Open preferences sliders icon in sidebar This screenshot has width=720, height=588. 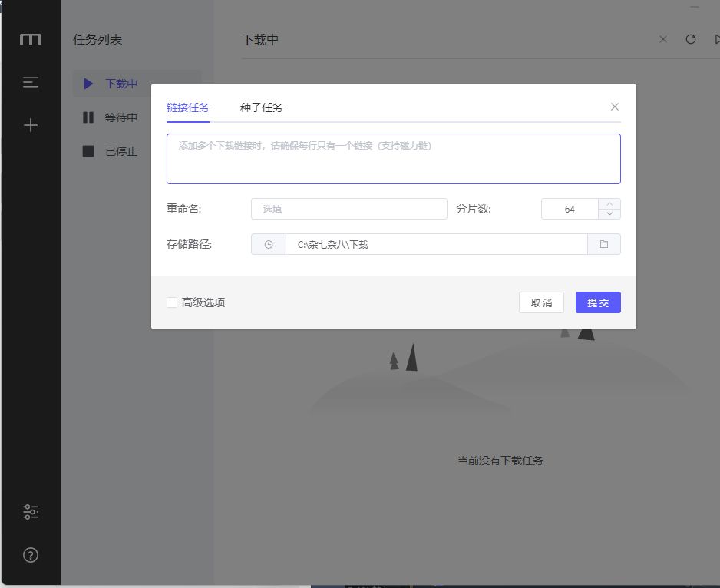[30, 512]
